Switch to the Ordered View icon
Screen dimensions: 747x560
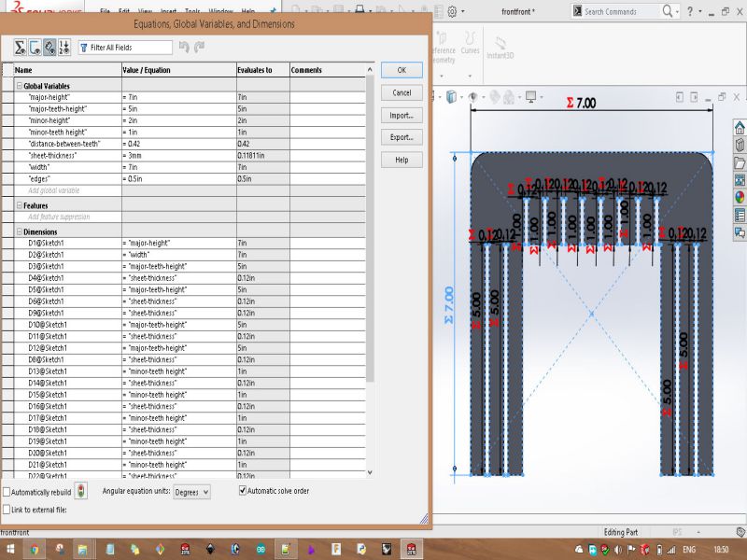click(64, 48)
